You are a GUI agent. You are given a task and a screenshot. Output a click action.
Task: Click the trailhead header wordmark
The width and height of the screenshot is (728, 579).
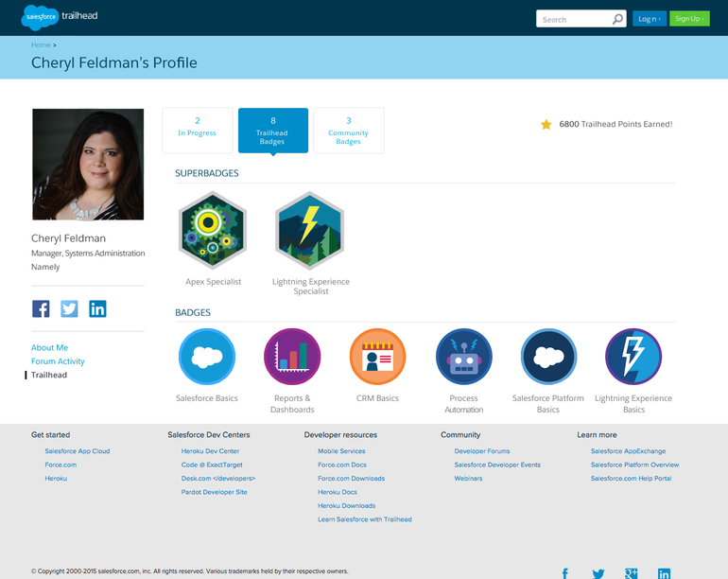tap(79, 16)
